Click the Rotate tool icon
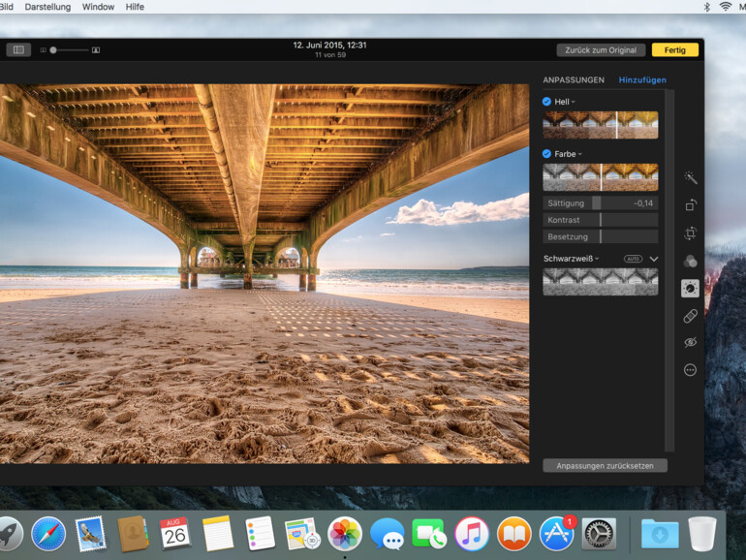Screen dimensions: 746x560 click(x=691, y=205)
